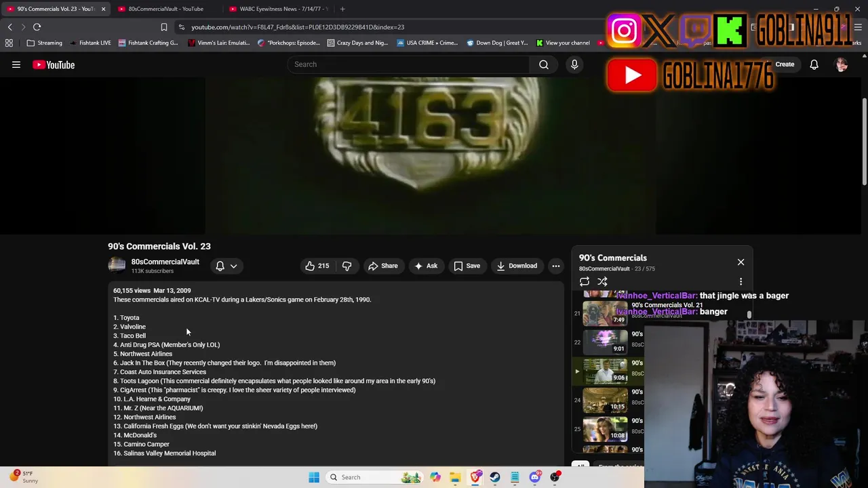Open USA CRIME » Crime... bookmark

pos(427,43)
